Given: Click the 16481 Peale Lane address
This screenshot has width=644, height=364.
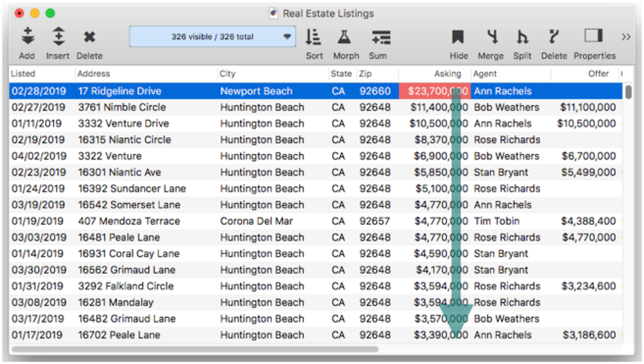Looking at the screenshot, I should pos(119,237).
